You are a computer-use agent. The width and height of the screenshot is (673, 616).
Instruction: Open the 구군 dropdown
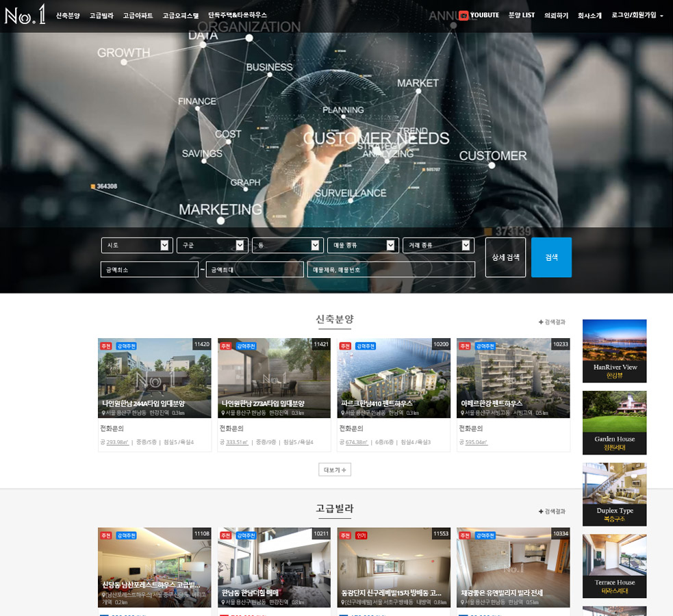pos(212,245)
